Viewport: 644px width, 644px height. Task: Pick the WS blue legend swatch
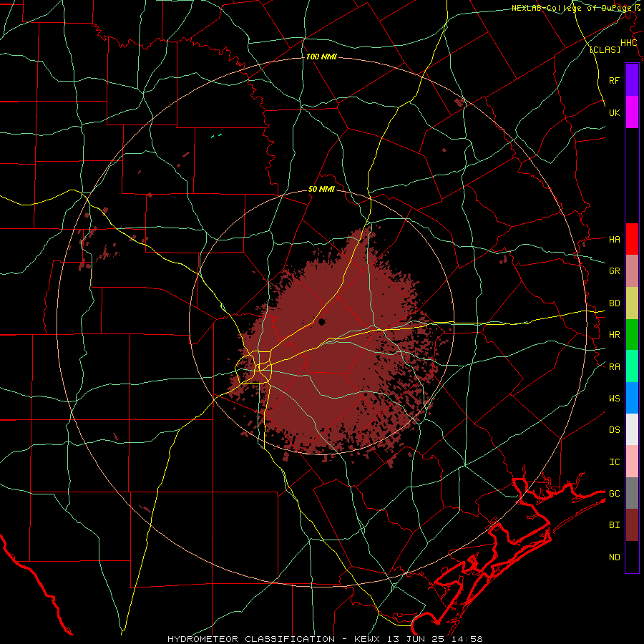(632, 398)
